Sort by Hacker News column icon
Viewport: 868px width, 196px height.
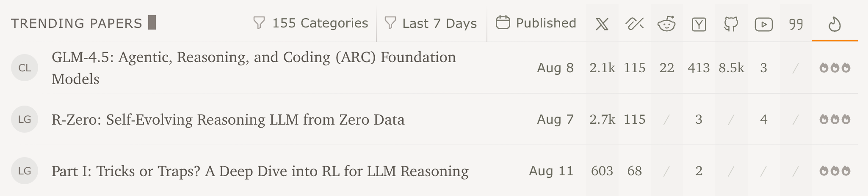tap(699, 24)
